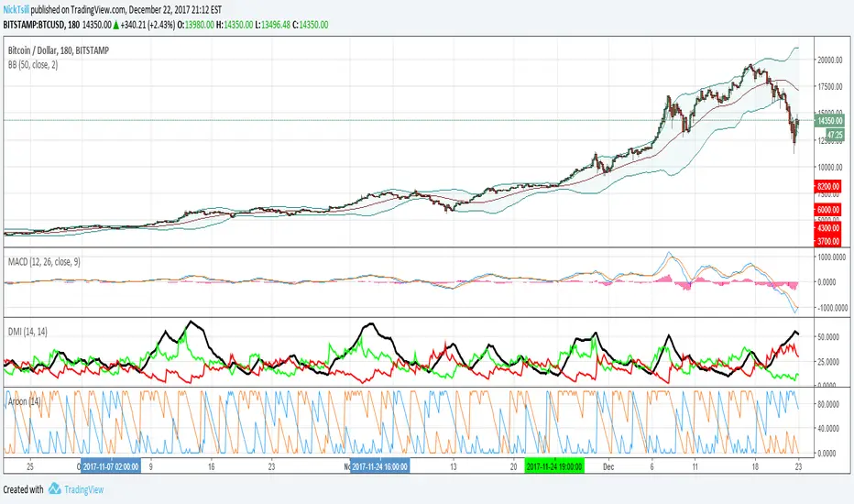Click the 25.0000 DMI axis label
Image resolution: width=854 pixels, height=504 pixels.
[829, 361]
